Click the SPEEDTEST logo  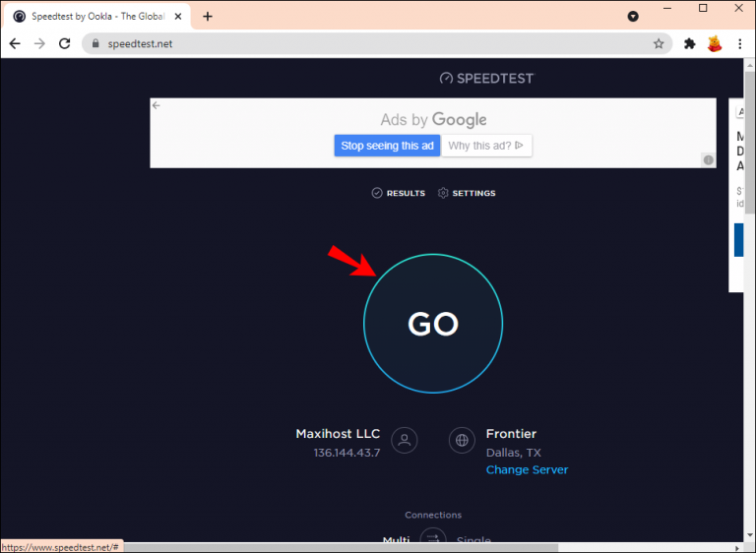pos(486,78)
